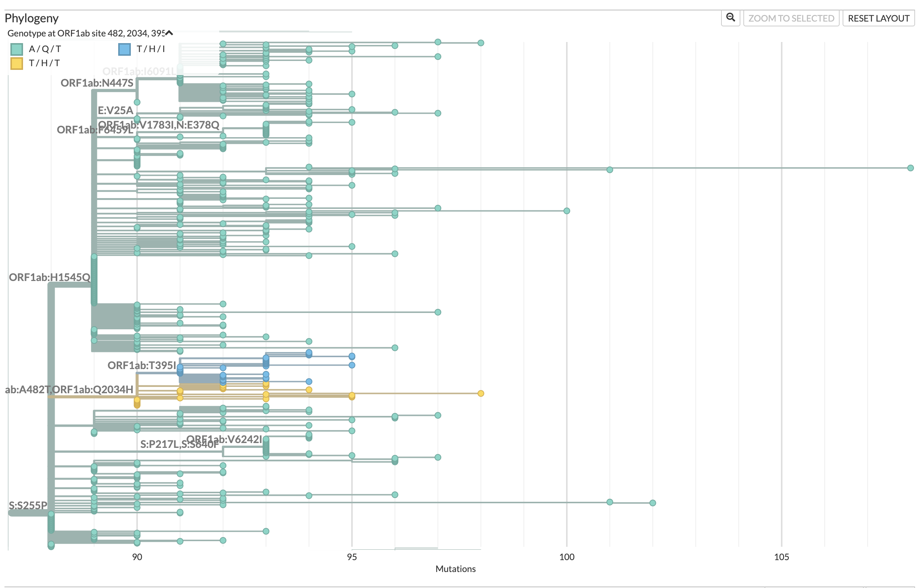Select the T / H / I blue legend swatch
924x588 pixels.
[125, 49]
